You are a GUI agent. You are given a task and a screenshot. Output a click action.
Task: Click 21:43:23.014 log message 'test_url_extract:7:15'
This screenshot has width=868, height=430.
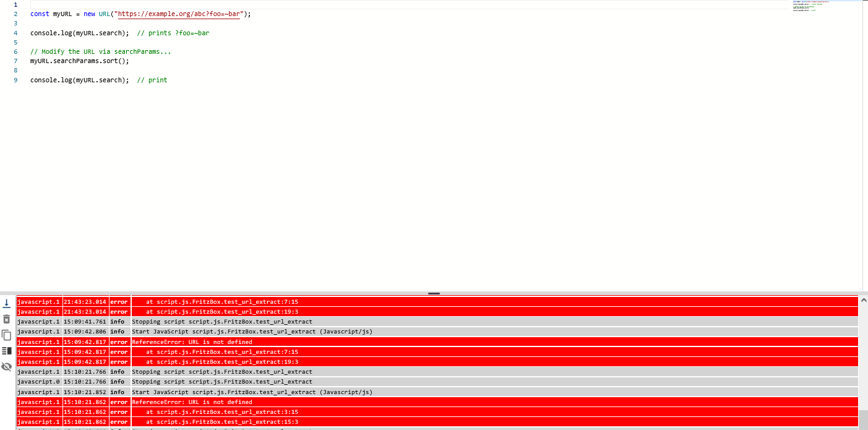coord(494,301)
